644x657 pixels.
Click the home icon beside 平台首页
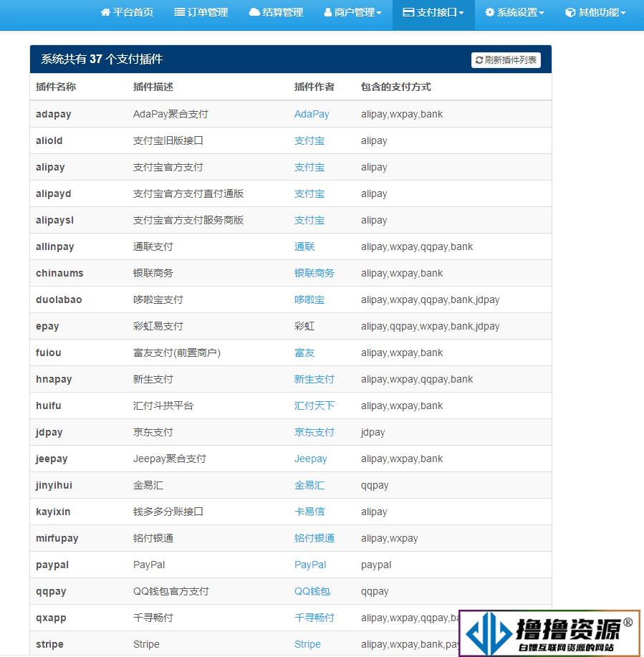[x=105, y=12]
